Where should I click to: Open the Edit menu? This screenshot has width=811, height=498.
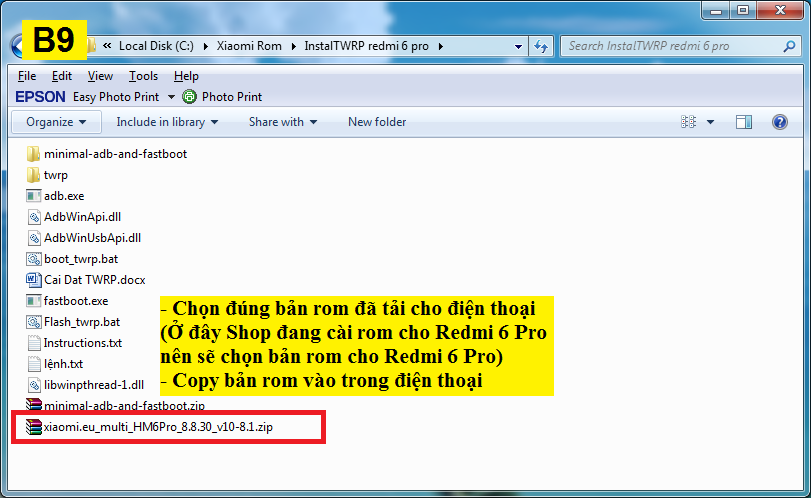[62, 76]
